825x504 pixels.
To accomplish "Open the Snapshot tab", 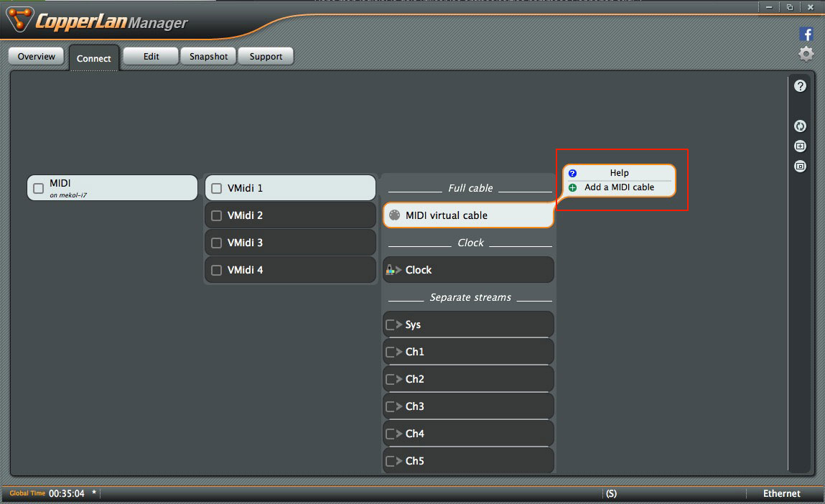I will [208, 57].
